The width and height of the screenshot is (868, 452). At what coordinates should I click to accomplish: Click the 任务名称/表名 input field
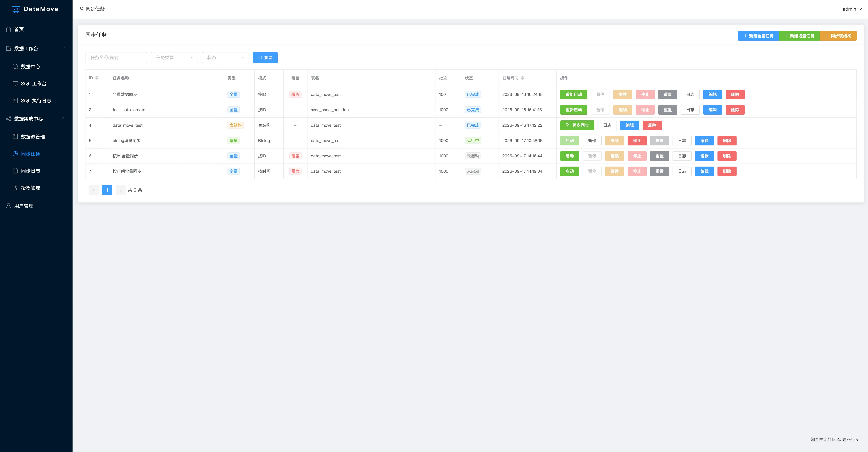pos(116,58)
